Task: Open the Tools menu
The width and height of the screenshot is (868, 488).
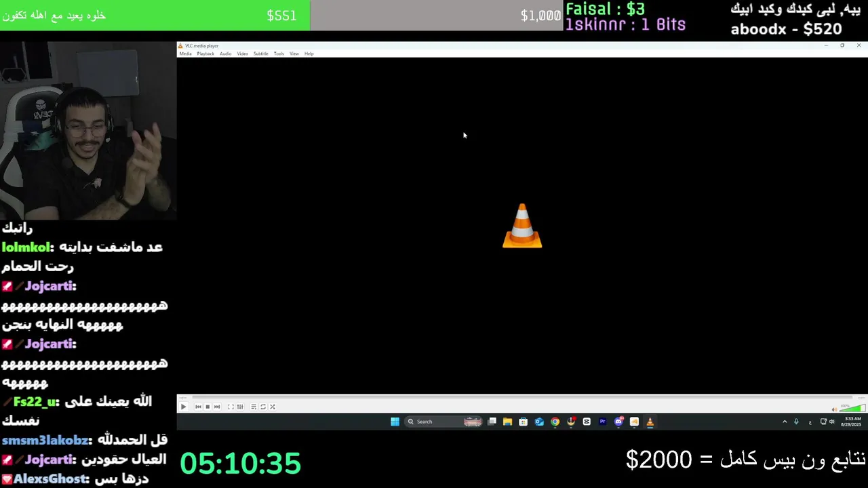Action: 279,54
